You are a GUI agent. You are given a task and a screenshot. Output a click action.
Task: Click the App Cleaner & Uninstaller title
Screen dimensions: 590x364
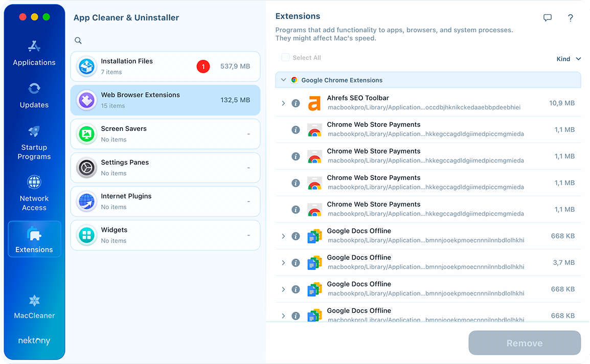126,18
